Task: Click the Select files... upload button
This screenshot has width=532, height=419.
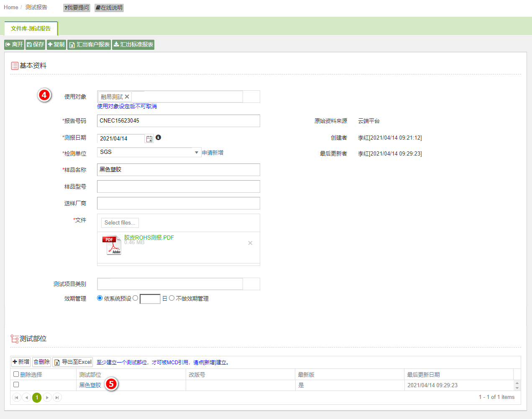Action: point(120,223)
